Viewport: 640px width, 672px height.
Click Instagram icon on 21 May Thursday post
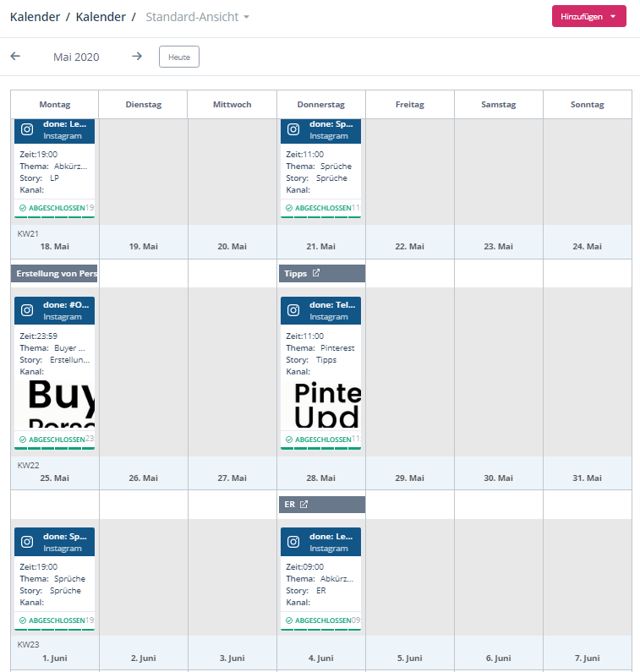click(293, 130)
